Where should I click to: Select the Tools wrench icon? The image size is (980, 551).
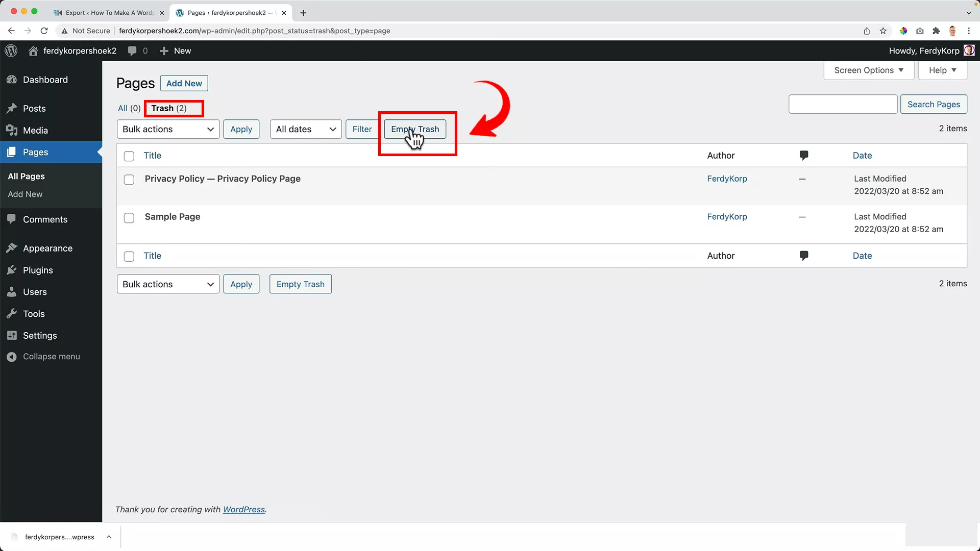point(12,313)
